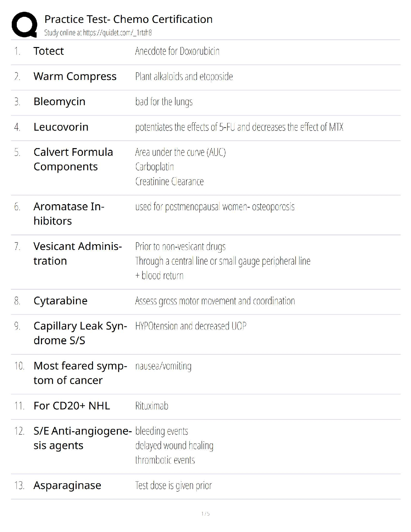Image resolution: width=411 pixels, height=532 pixels.
Task: Click the Quizlet Q logo icon
Action: [24, 25]
